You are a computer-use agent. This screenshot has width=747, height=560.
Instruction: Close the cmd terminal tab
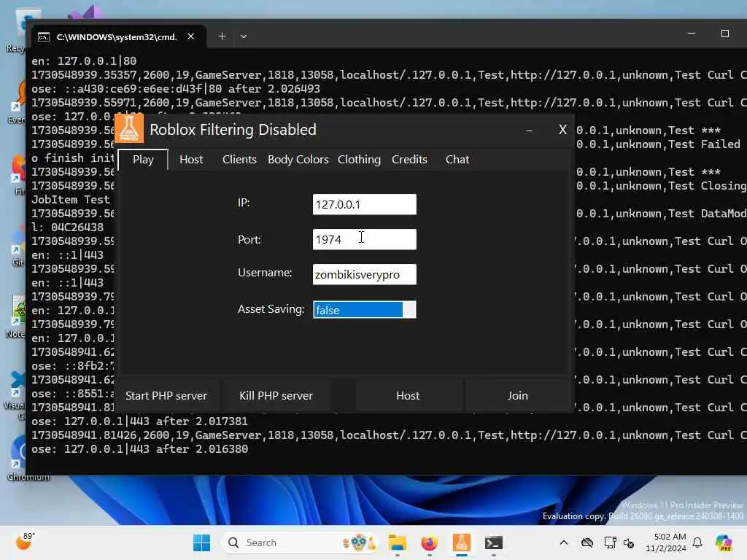point(190,36)
